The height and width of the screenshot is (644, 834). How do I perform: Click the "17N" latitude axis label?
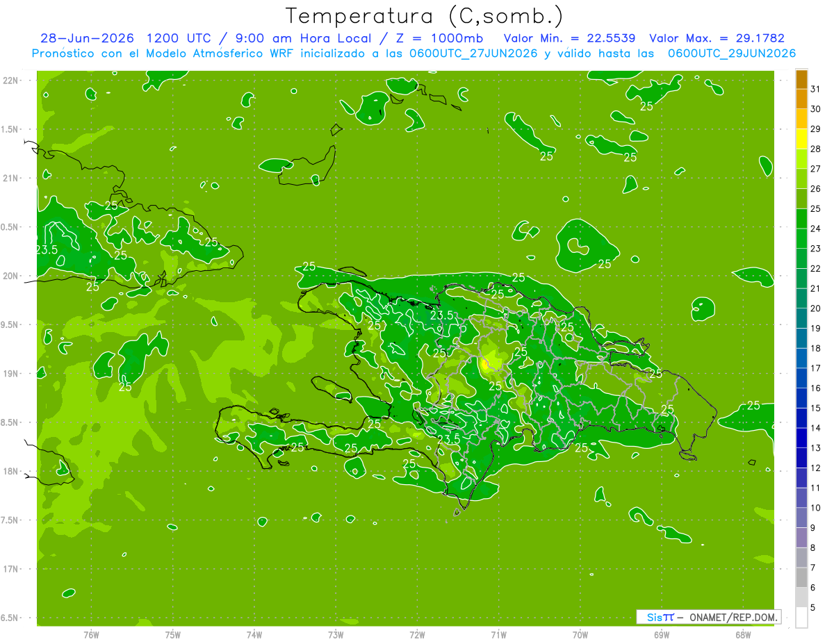(10, 569)
